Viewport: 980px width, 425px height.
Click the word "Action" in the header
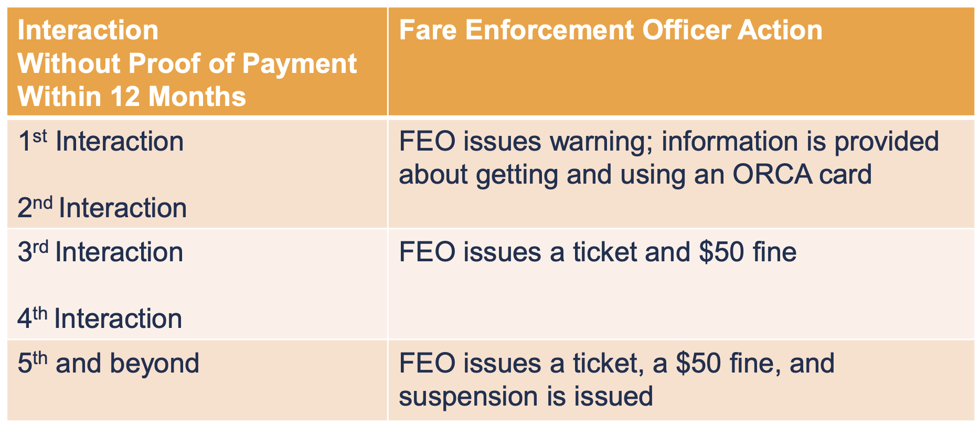(780, 30)
